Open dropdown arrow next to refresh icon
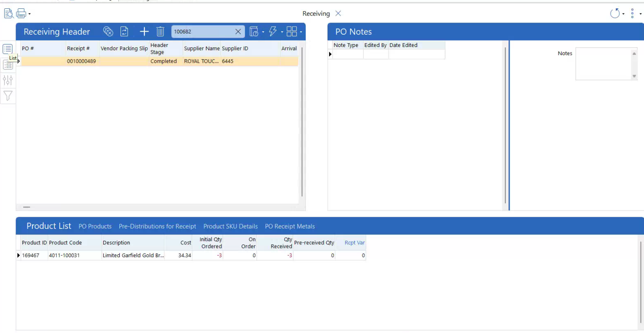Viewport: 644px width, 333px height. coord(623,14)
